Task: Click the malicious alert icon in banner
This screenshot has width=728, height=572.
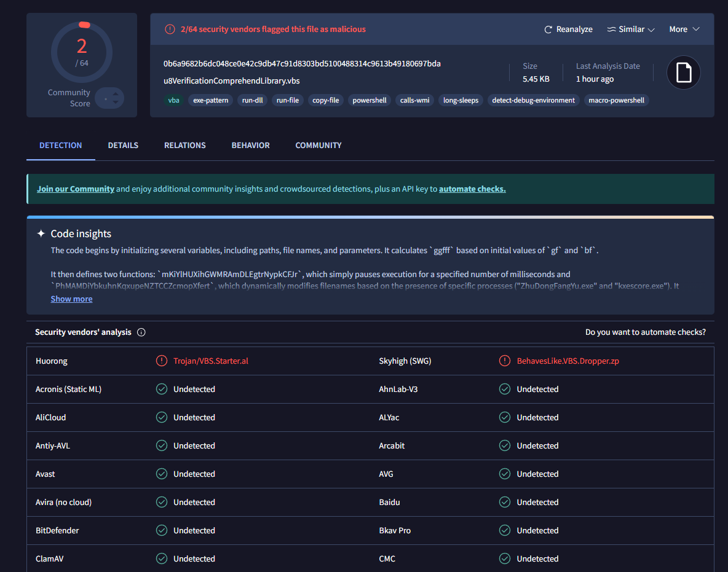Action: pos(170,29)
